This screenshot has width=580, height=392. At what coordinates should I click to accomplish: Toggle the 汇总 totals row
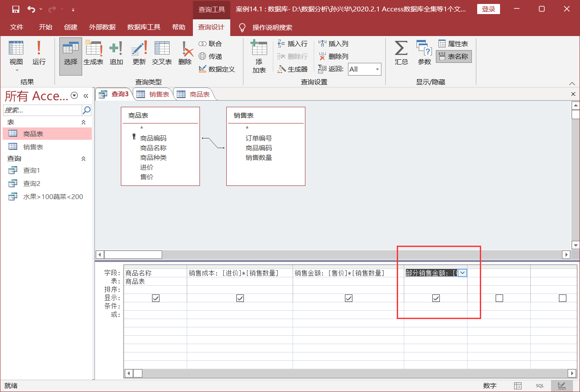(x=401, y=54)
